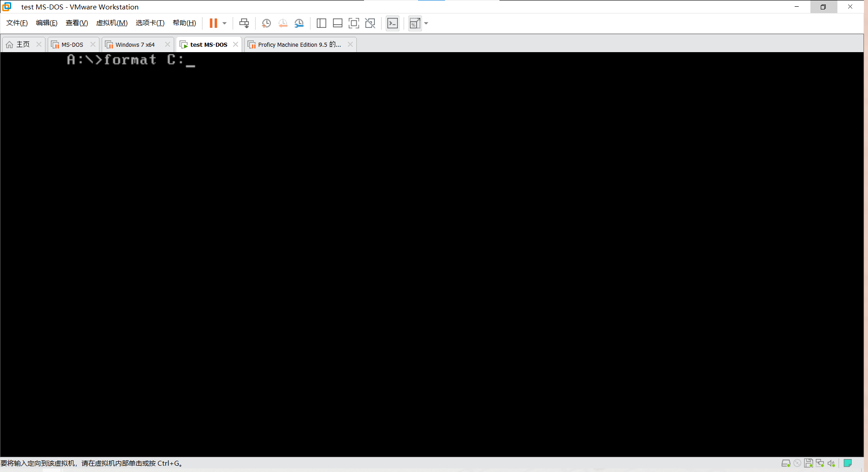
Task: Click inside the DOS console screen
Action: [432, 254]
